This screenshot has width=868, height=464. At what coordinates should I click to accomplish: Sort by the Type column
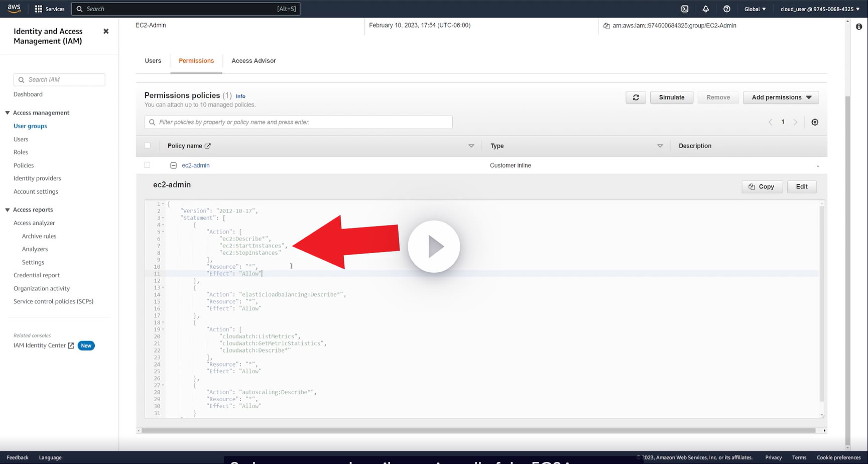660,146
